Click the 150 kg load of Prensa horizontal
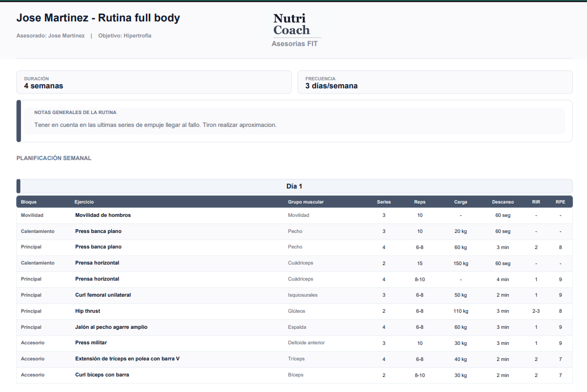The image size is (587, 392). [460, 263]
